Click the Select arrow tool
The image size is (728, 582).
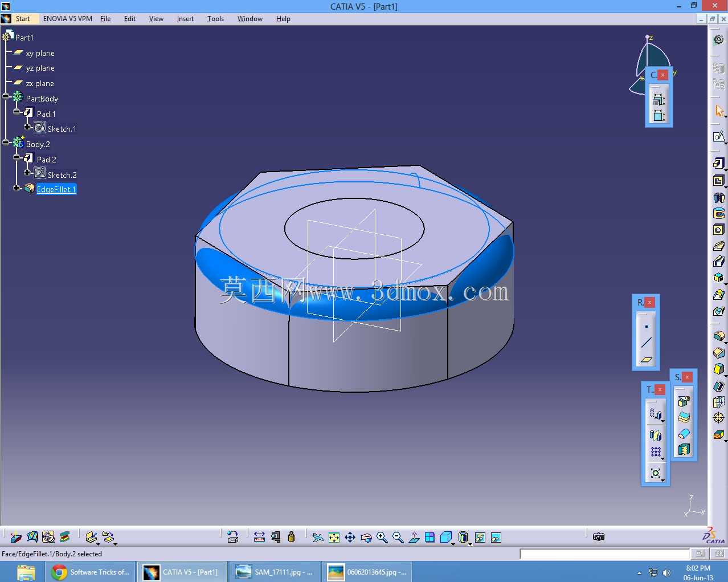coord(719,111)
